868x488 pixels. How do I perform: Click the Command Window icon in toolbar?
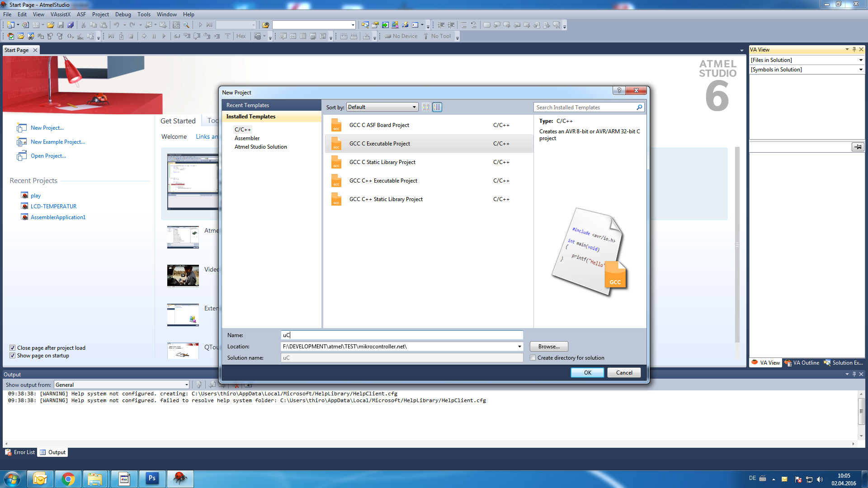[x=415, y=25]
